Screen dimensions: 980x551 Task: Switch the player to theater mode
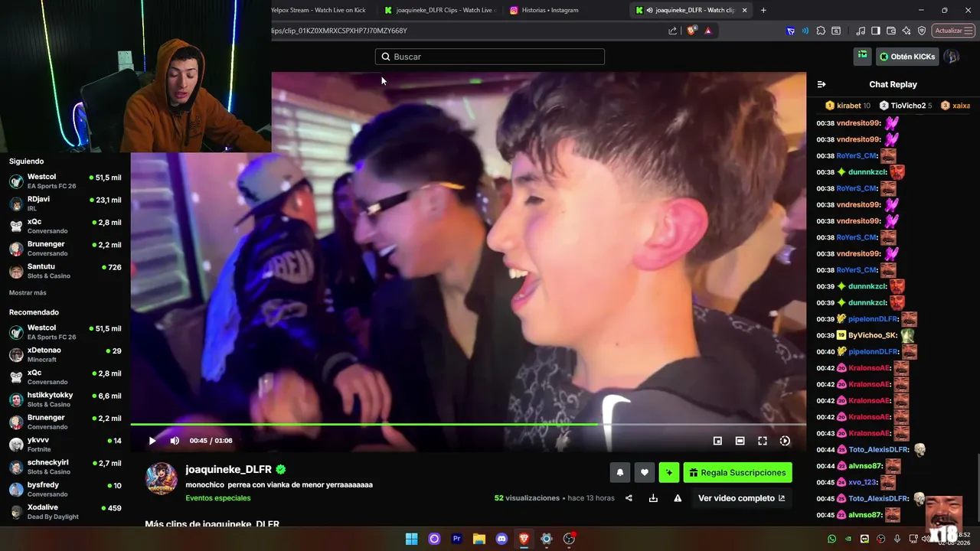[740, 441]
